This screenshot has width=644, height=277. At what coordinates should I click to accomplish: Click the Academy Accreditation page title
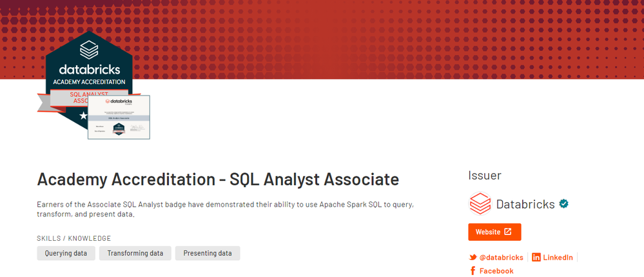click(218, 179)
